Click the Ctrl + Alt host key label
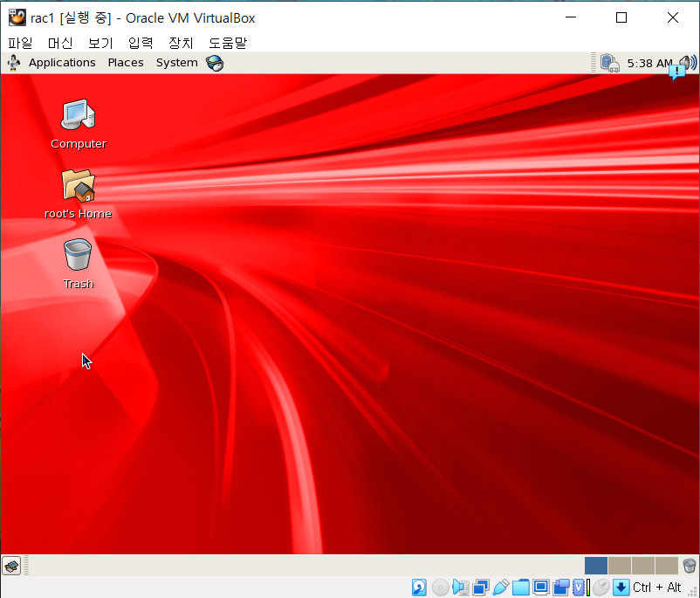The image size is (700, 598). tap(656, 588)
